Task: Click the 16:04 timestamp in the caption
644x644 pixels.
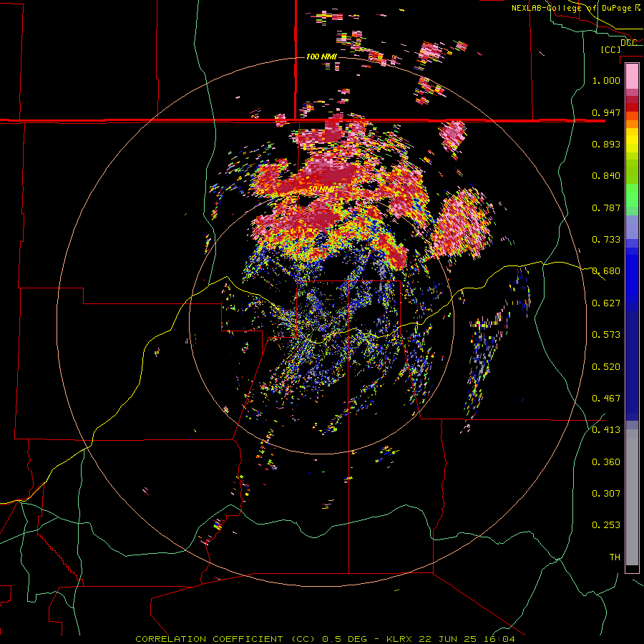Action: (499, 639)
